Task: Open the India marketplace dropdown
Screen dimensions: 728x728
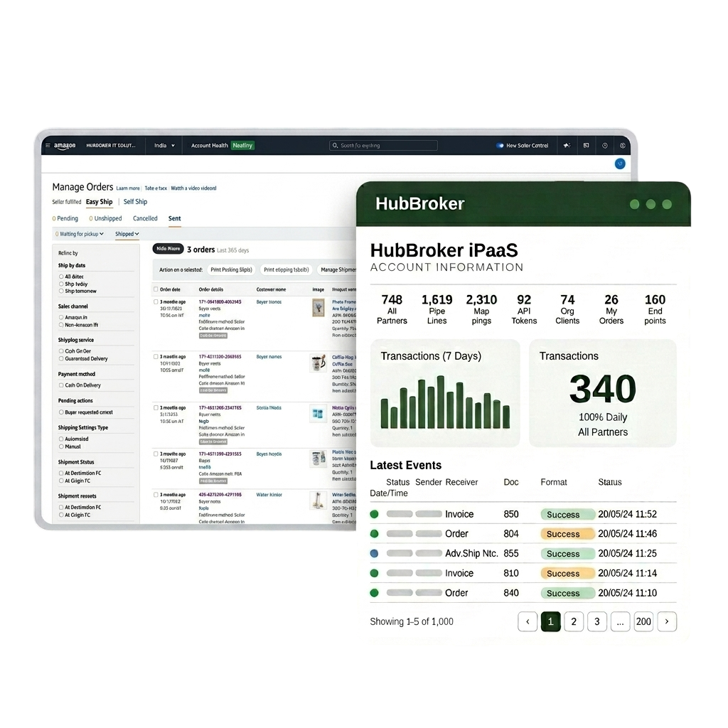Action: tap(164, 145)
